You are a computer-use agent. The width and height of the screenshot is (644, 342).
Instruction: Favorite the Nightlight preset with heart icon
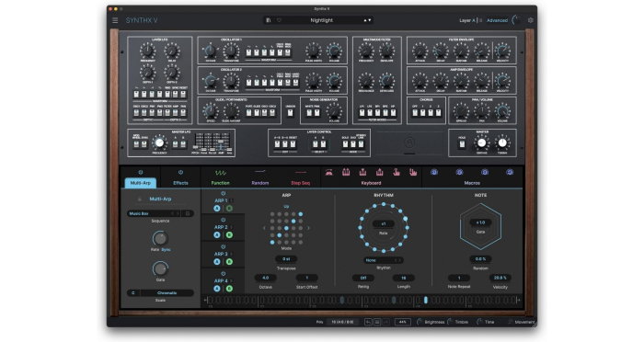click(280, 20)
